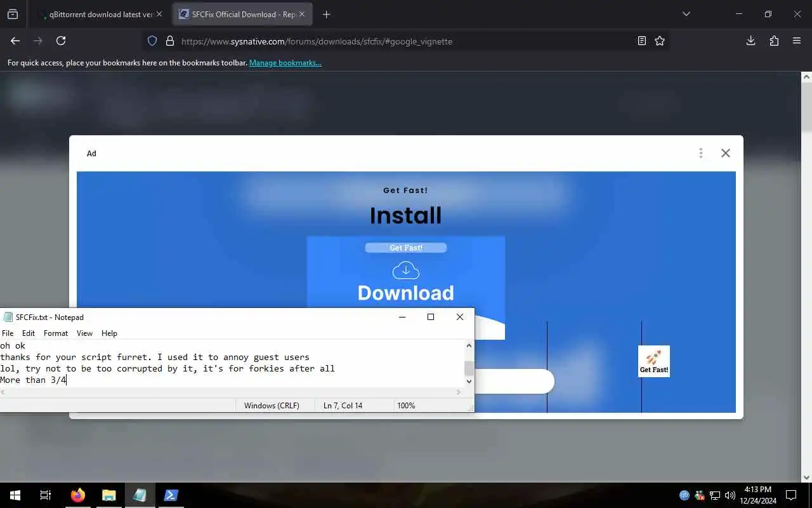Image resolution: width=812 pixels, height=508 pixels.
Task: Minimize the Notepad window
Action: click(402, 317)
